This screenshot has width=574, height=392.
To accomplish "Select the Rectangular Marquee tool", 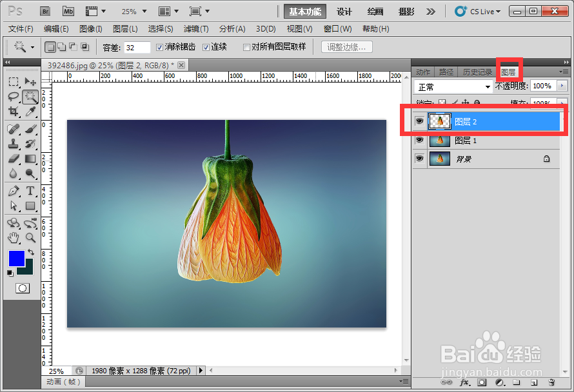I will pyautogui.click(x=14, y=81).
